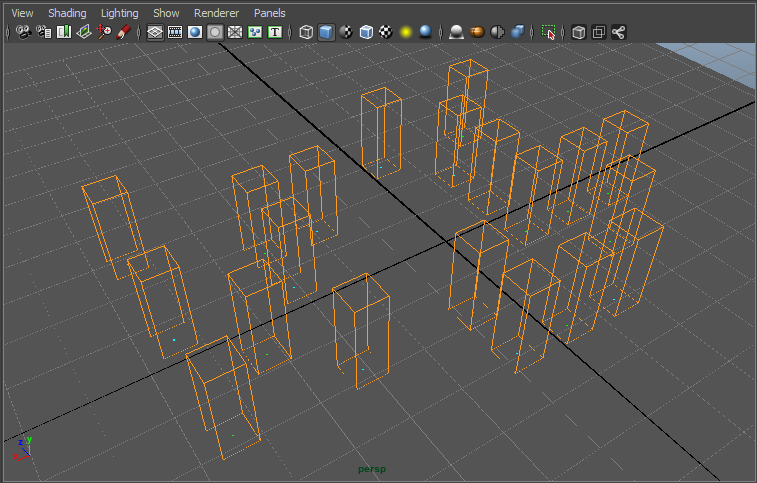Open the View menu
757x483 pixels.
click(x=22, y=13)
